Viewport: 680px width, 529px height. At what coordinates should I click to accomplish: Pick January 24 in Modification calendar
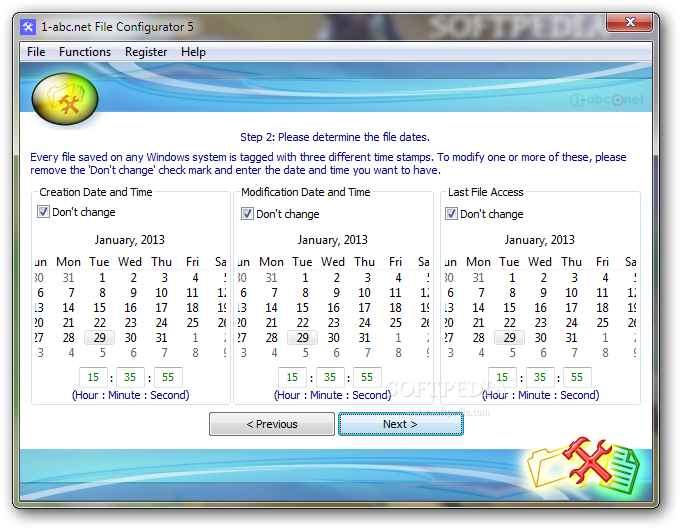click(x=364, y=323)
